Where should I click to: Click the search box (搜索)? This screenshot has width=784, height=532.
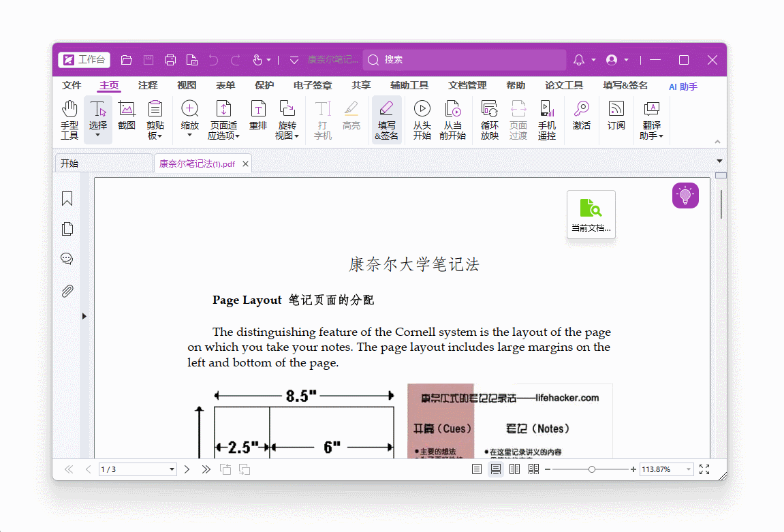point(465,60)
